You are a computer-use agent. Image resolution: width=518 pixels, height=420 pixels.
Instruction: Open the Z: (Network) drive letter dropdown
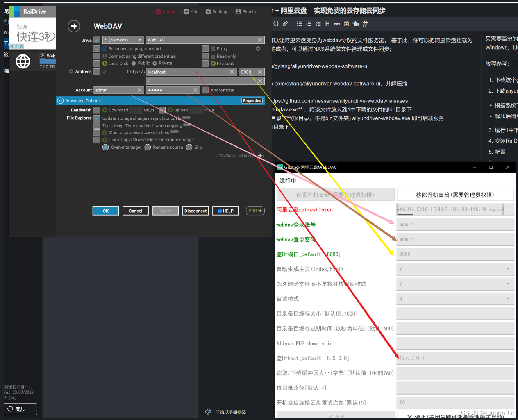click(x=123, y=40)
